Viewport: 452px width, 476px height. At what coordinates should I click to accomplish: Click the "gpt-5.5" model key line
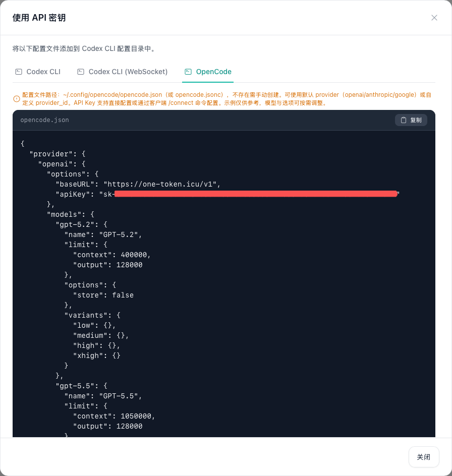(x=81, y=386)
